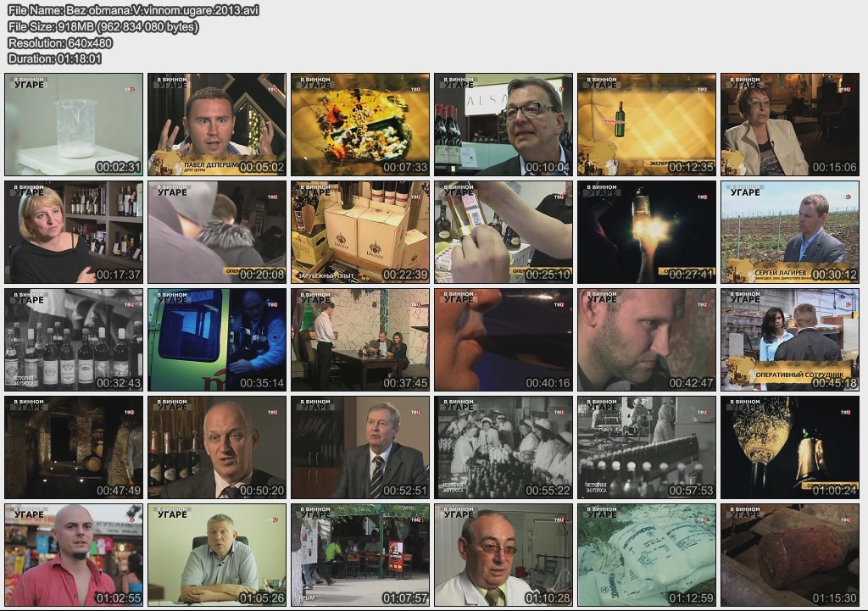Click the grapes and food frame at 00:07:33

tap(360, 124)
